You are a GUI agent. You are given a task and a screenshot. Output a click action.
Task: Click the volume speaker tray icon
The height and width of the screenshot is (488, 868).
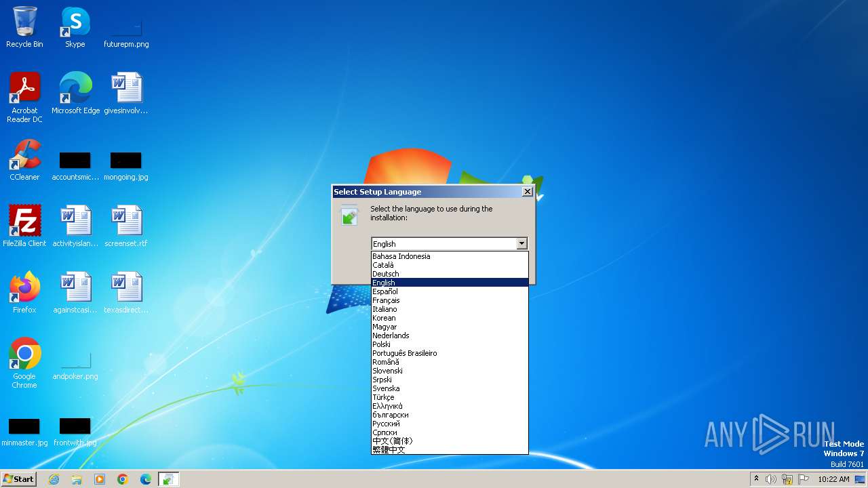point(771,479)
